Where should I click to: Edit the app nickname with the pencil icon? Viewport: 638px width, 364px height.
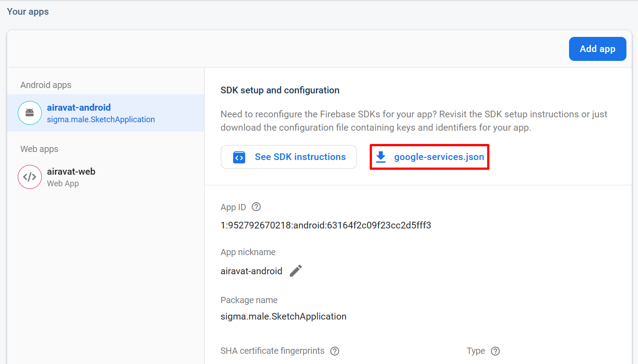(x=296, y=271)
